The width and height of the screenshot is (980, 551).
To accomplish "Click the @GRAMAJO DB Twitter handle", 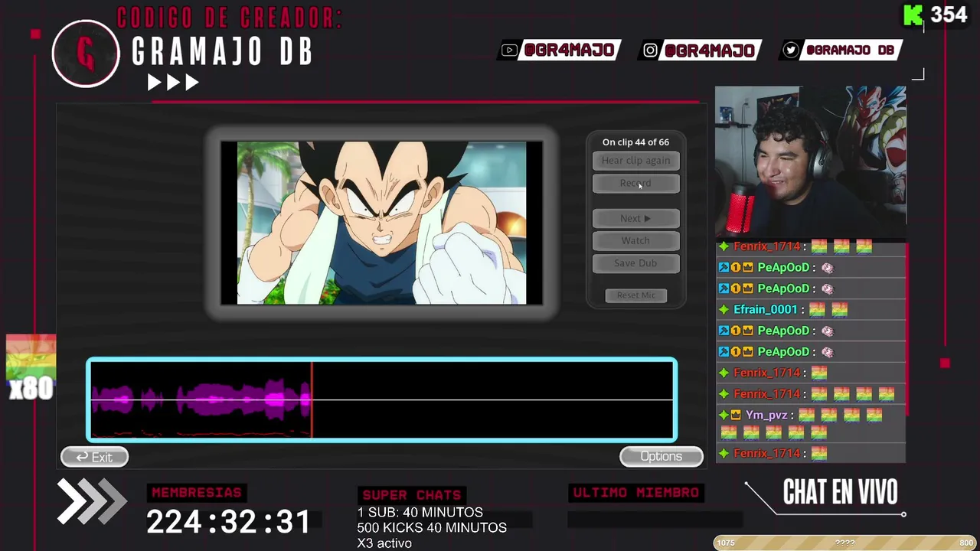I will click(x=850, y=51).
